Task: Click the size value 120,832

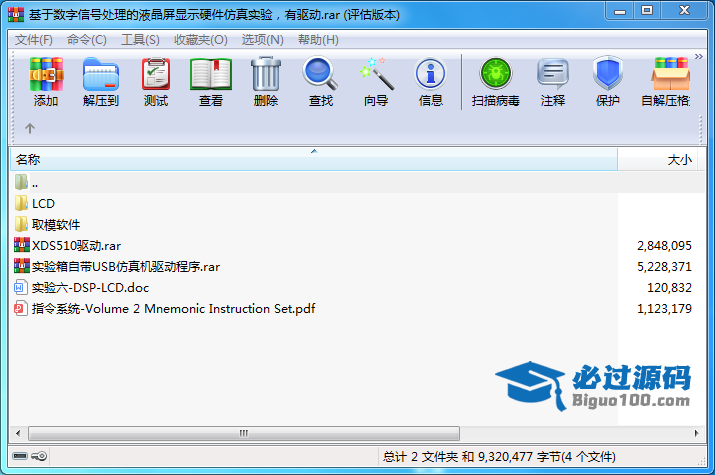Action: tap(669, 288)
